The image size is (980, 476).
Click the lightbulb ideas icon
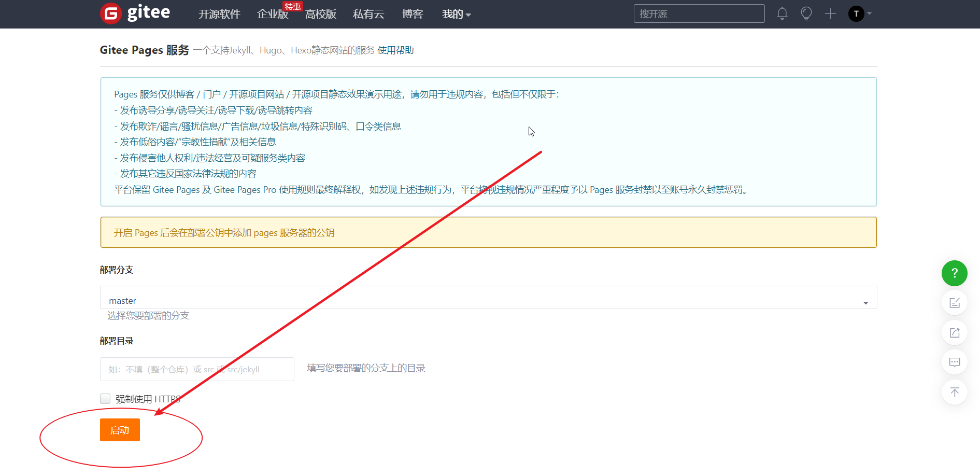tap(806, 13)
